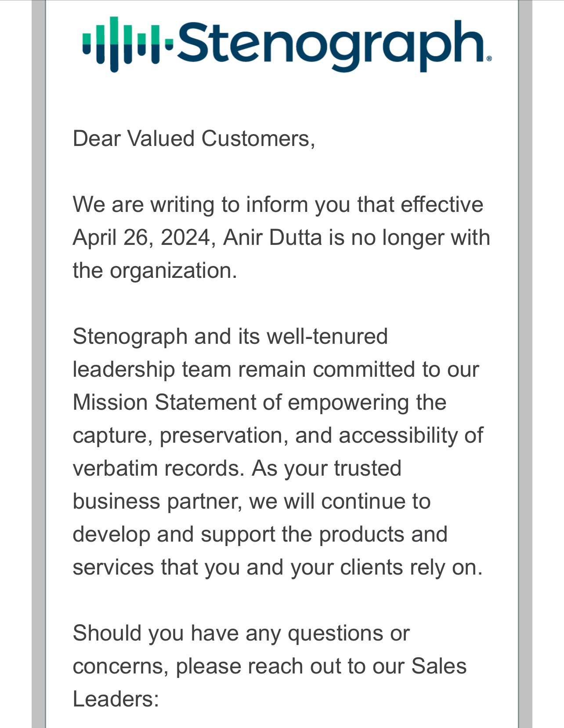Click the phrase "capture, preservation,"
The width and height of the screenshot is (564, 728).
pyautogui.click(x=180, y=435)
